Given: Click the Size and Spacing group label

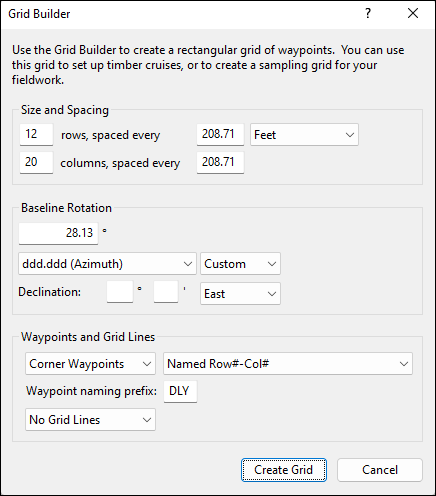Looking at the screenshot, I should pyautogui.click(x=65, y=110).
